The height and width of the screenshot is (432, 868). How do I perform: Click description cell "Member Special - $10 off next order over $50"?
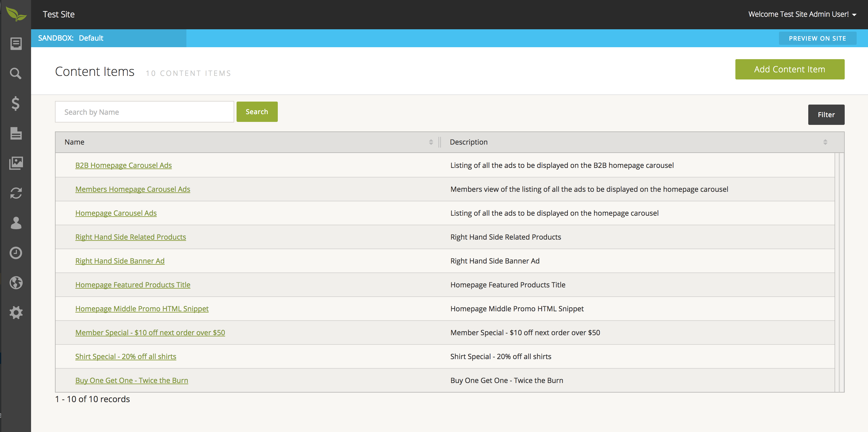(x=525, y=333)
